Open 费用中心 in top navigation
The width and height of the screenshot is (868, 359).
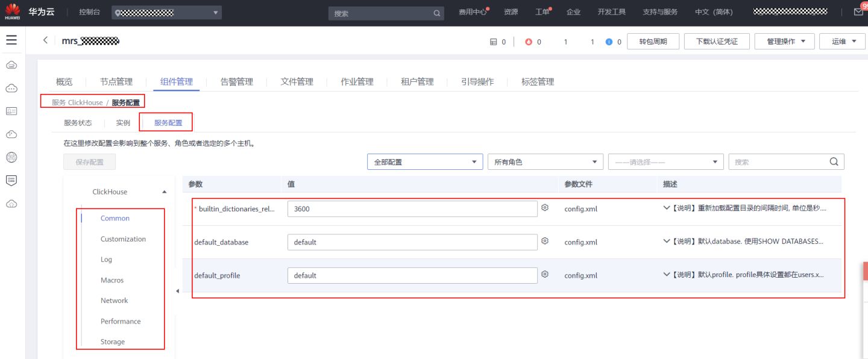pos(474,12)
